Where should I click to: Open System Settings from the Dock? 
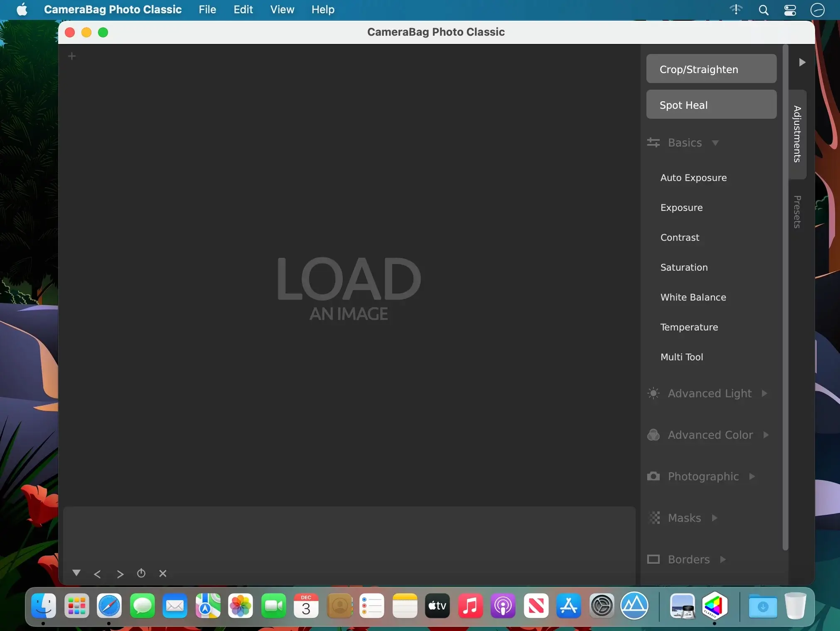pos(602,606)
